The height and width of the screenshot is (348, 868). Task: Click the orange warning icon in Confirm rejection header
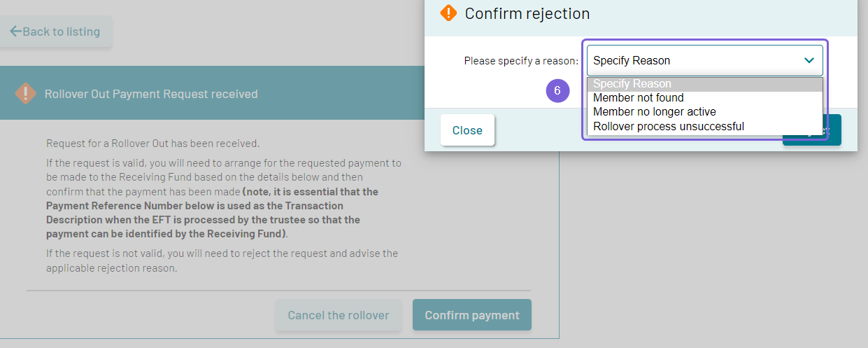click(448, 13)
